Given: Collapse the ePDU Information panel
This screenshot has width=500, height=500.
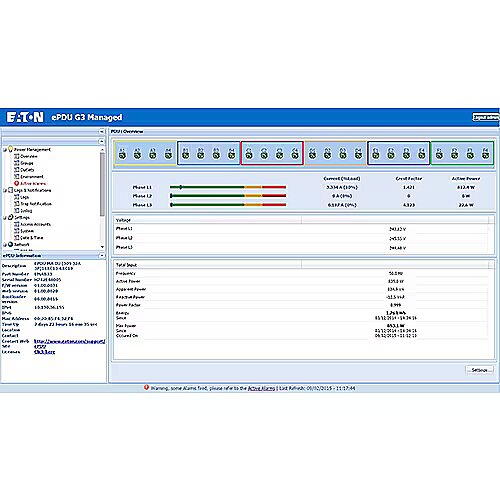Looking at the screenshot, I should coord(102,255).
